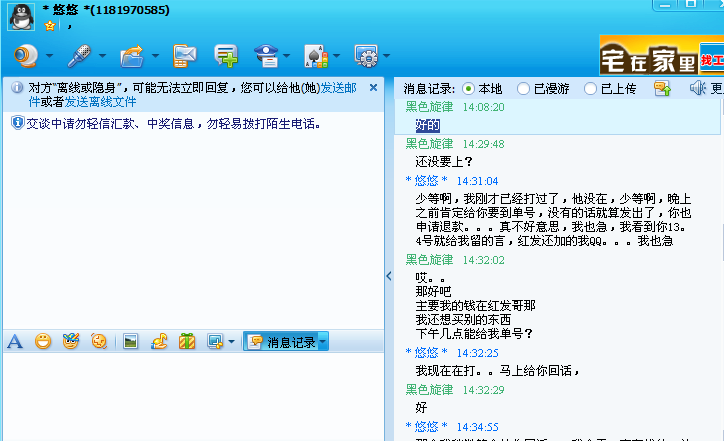Open the report police cap icon
This screenshot has width=724, height=441.
[267, 56]
